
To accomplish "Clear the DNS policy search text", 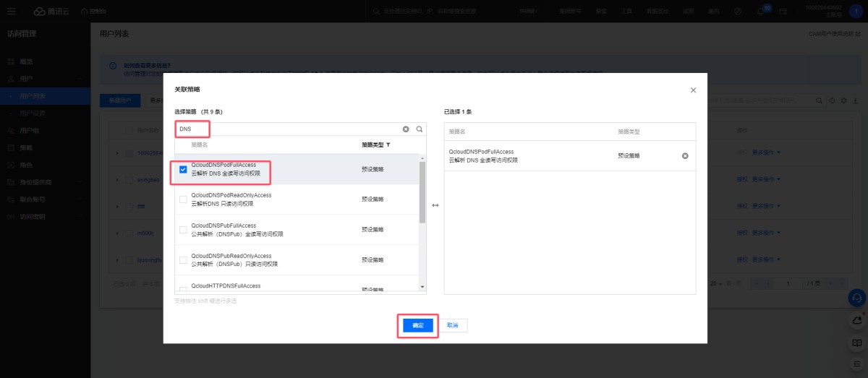I will (406, 129).
